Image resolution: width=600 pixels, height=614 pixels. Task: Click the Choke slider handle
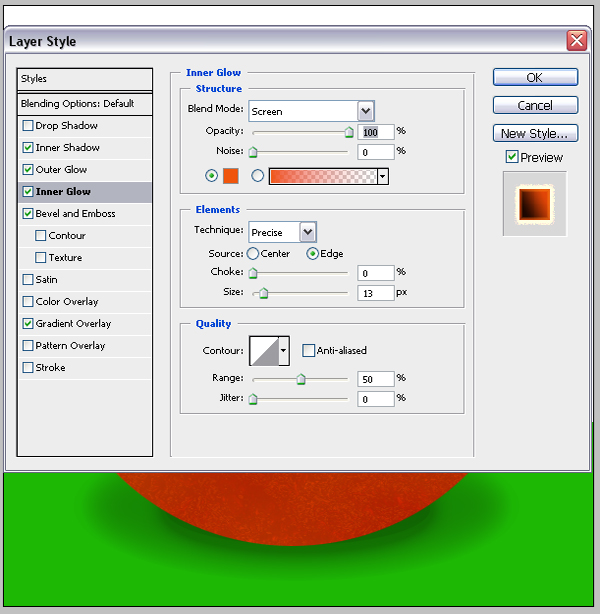point(253,273)
